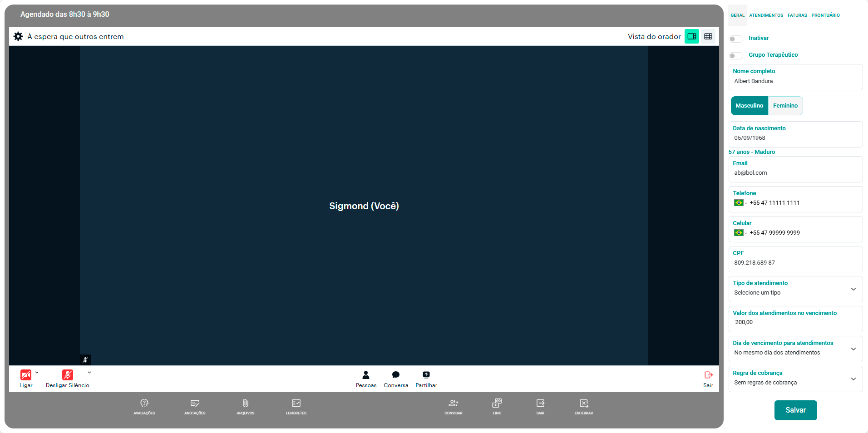
Task: Select Feminino gender option
Action: coord(785,106)
